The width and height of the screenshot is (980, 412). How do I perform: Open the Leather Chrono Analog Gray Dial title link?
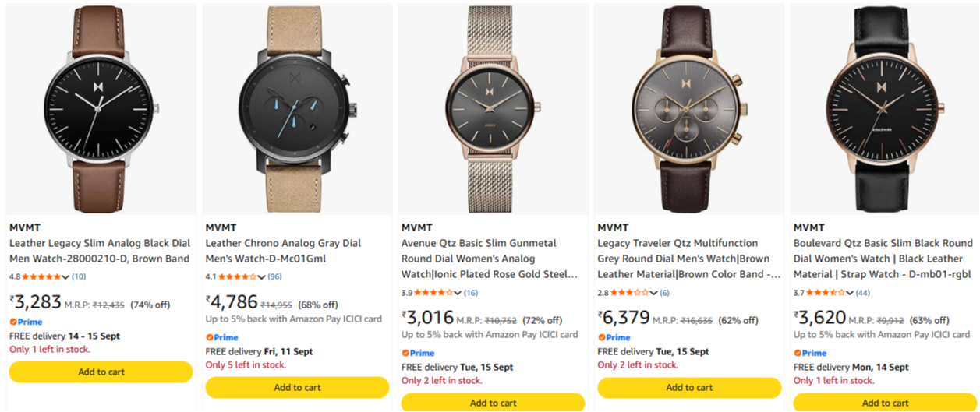tap(283, 251)
